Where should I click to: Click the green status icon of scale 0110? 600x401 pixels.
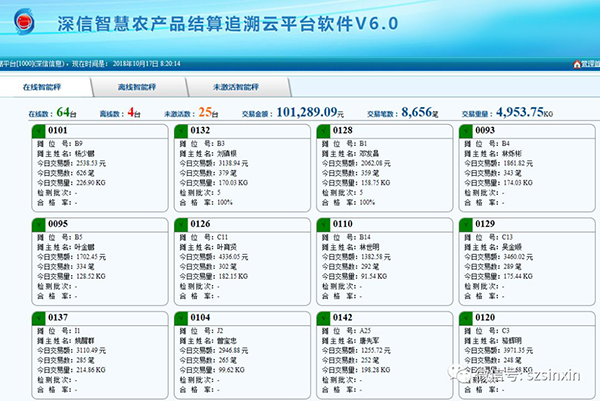[321, 225]
